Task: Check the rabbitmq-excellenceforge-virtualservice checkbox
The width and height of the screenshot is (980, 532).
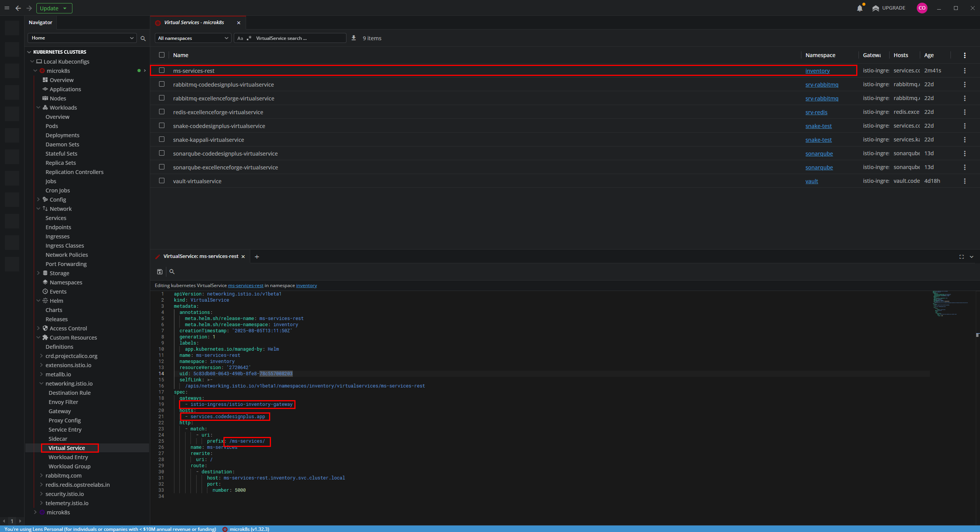Action: 162,98
